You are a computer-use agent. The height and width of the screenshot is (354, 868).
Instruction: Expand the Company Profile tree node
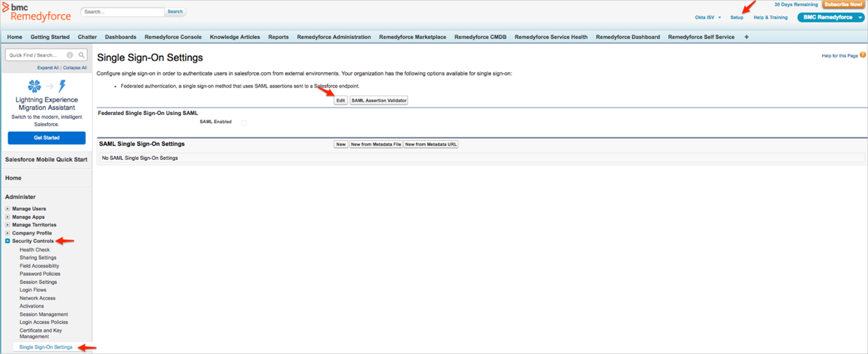coord(8,233)
